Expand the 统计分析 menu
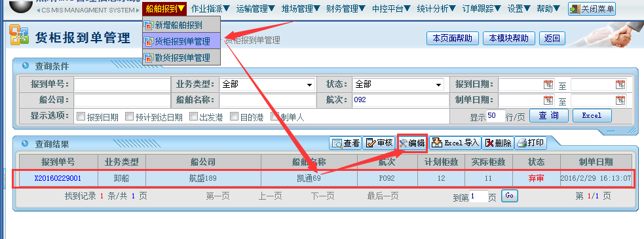The height and width of the screenshot is (239, 644). coord(436,9)
